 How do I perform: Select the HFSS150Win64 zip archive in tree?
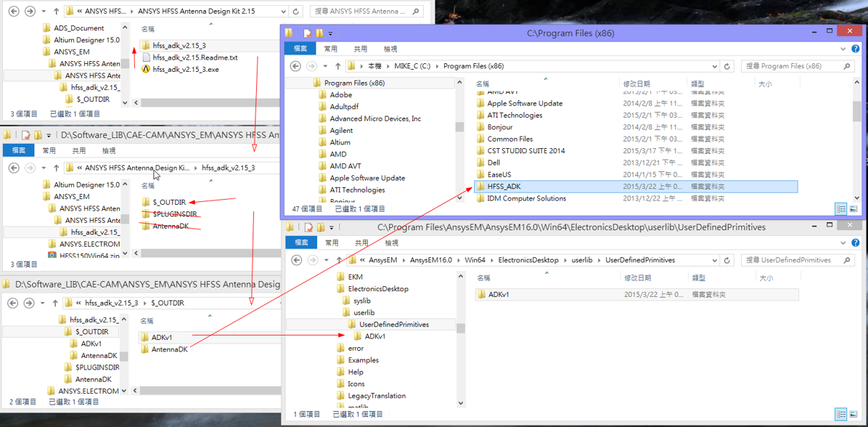pos(84,256)
